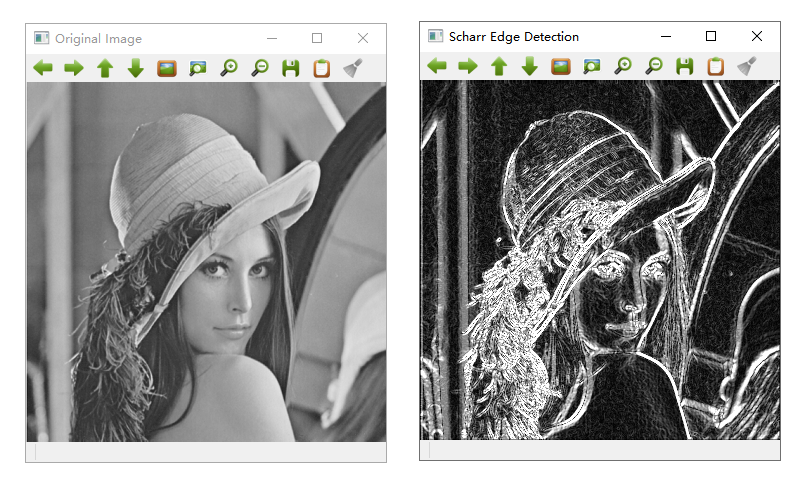Click properties brush icon in Original Image window
The height and width of the screenshot is (487, 803).
[x=353, y=68]
